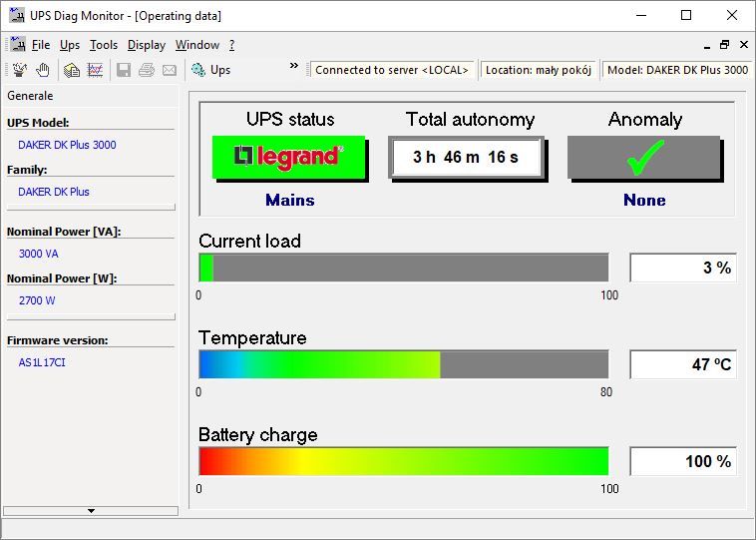Viewport: 756px width, 540px height.
Task: Click the 100 % battery value field
Action: point(683,461)
